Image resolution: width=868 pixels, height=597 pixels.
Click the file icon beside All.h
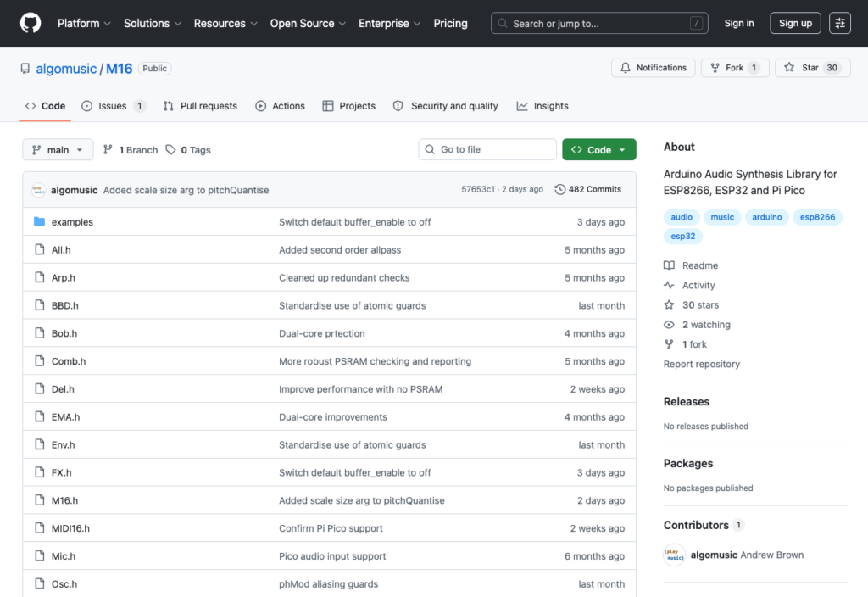39,249
